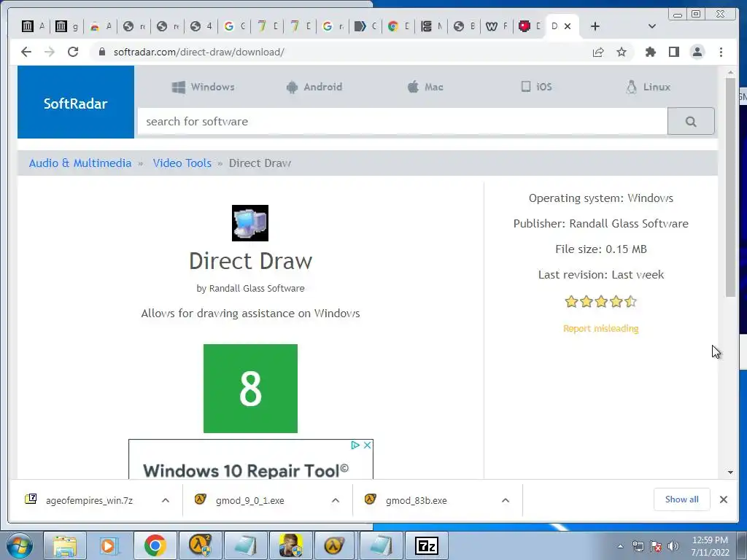Switch to the globe tab labeled 4

click(201, 26)
